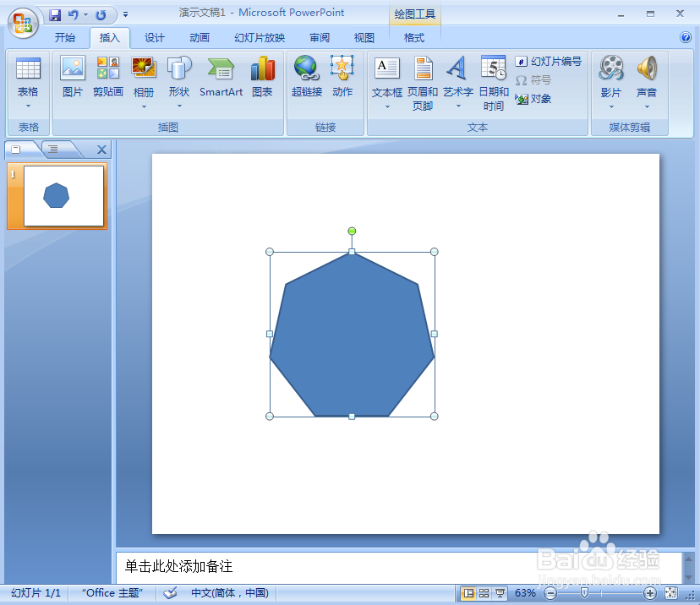Image resolution: width=700 pixels, height=605 pixels.
Task: Insert a 声音 sound clip
Action: pos(647,77)
